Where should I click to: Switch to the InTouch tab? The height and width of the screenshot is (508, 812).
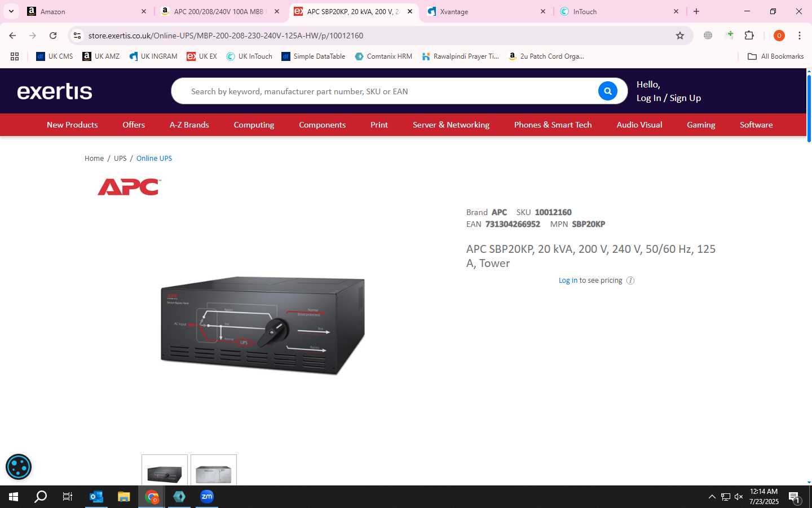point(619,11)
